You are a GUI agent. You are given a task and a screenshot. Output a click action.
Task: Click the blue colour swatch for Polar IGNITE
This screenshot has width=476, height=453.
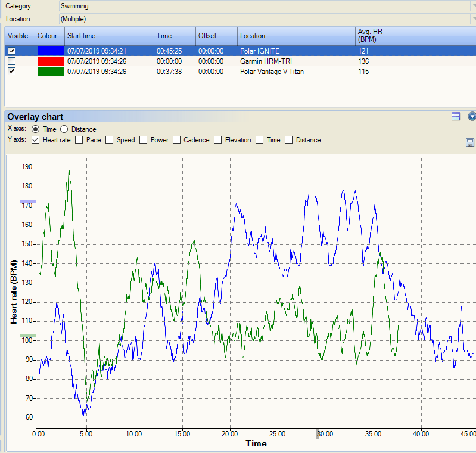(50, 51)
